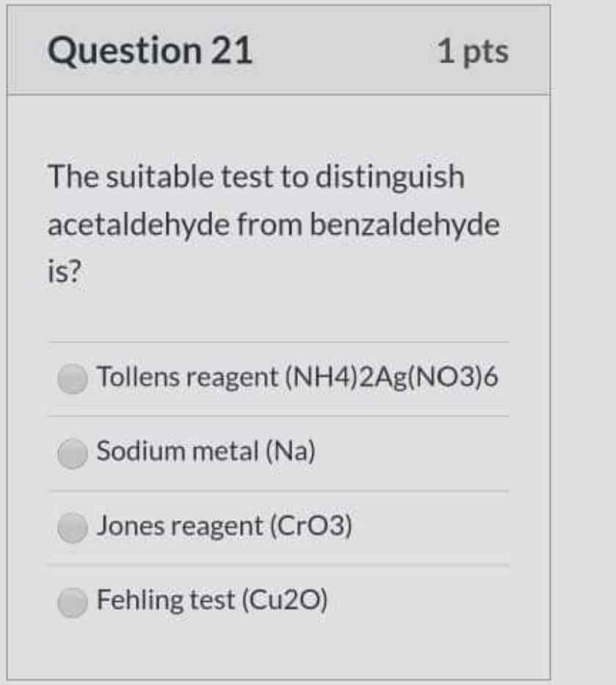Click the '(Na)' formula text

coord(291,452)
